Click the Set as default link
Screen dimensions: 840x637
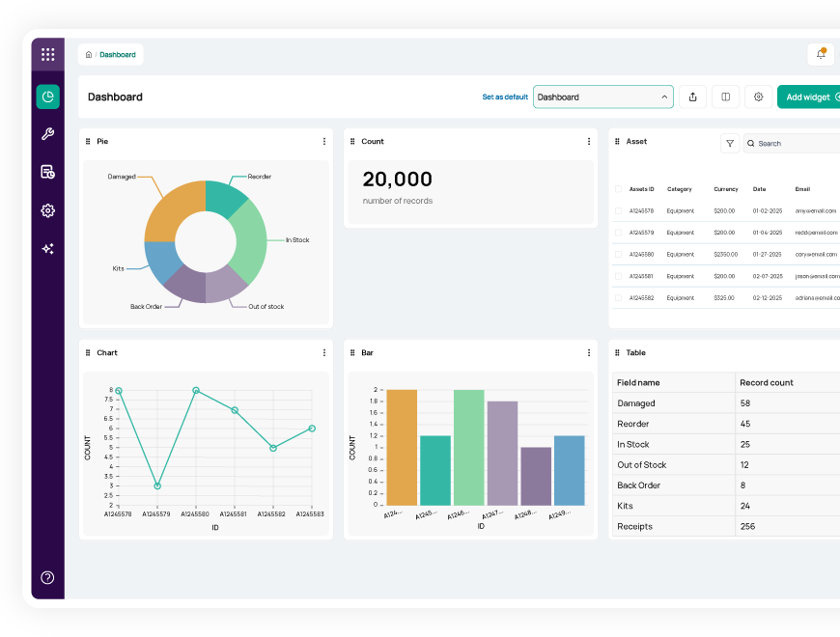pos(505,97)
